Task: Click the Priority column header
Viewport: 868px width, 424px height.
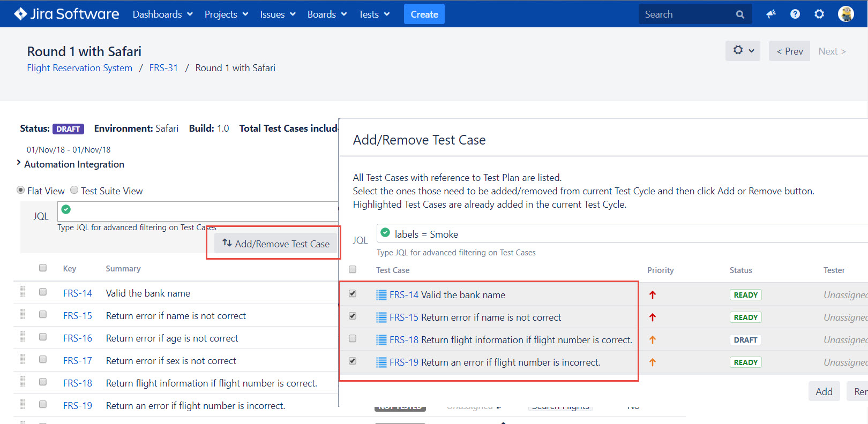Action: pyautogui.click(x=661, y=270)
